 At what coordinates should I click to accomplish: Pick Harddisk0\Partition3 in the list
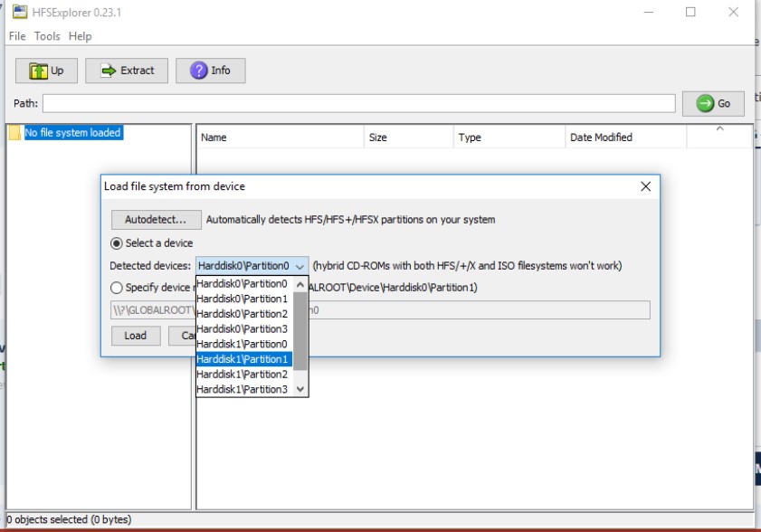tap(244, 329)
